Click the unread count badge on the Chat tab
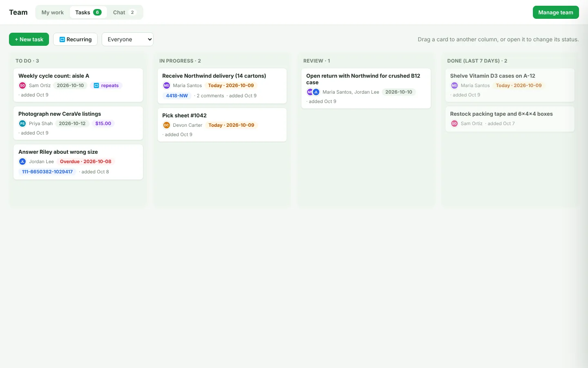 tap(132, 12)
